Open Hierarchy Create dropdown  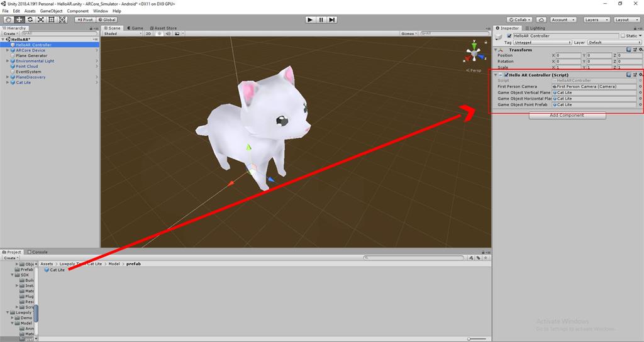[10, 34]
